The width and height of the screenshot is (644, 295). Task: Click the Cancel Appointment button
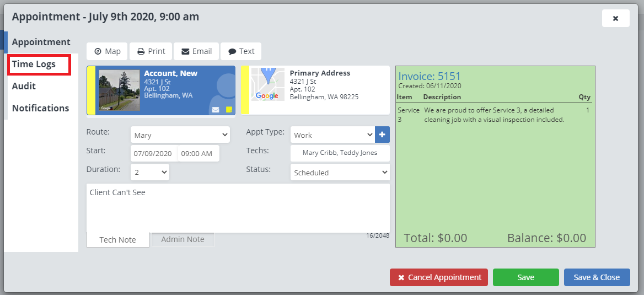439,277
